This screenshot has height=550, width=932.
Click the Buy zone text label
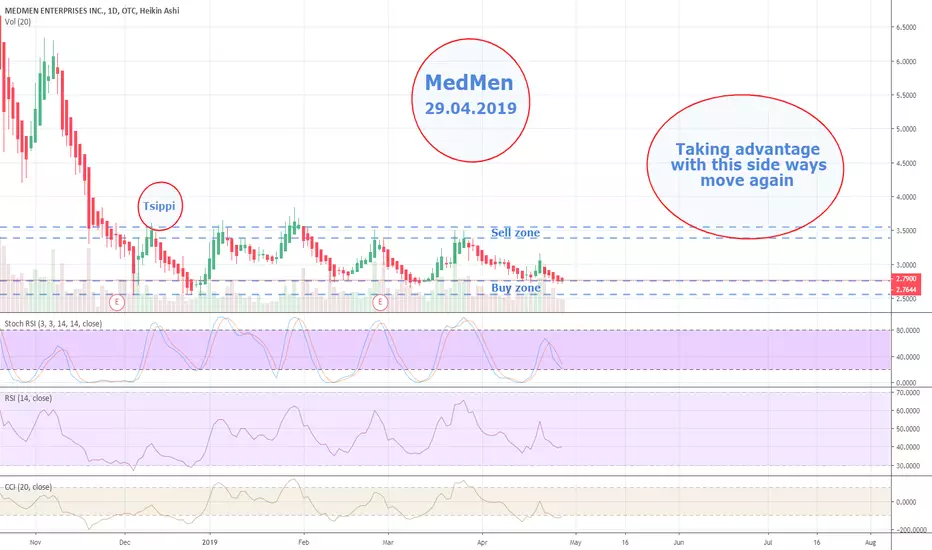(516, 288)
